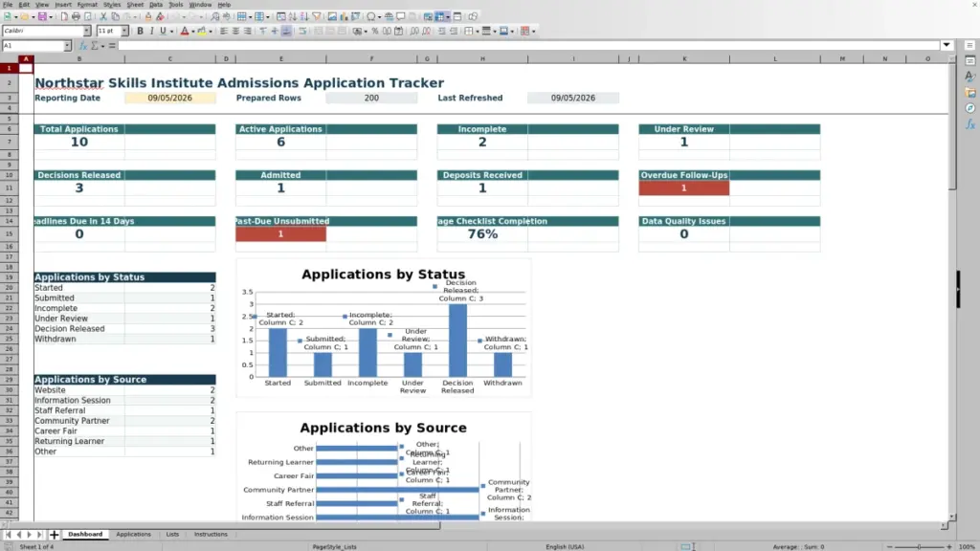Click the Cut scissors icon

(x=103, y=16)
